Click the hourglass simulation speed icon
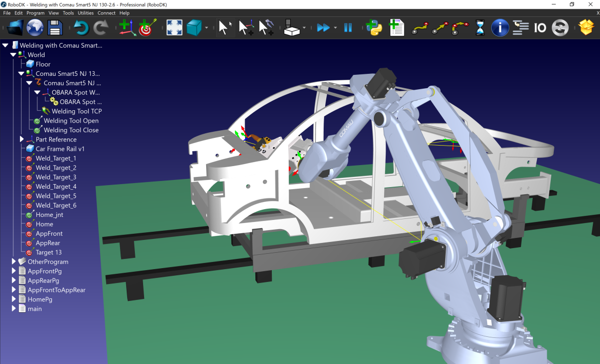The height and width of the screenshot is (364, 600). [x=479, y=28]
